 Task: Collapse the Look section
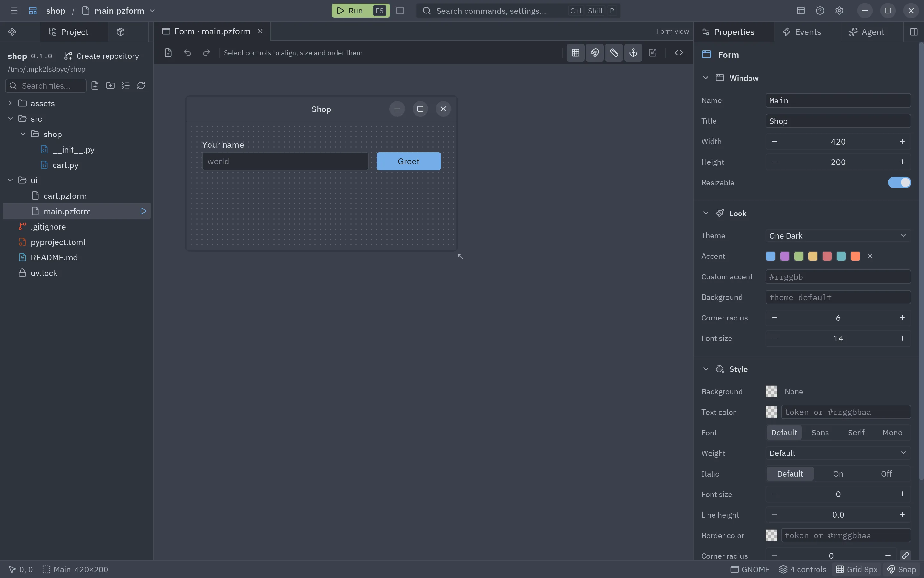tap(706, 213)
